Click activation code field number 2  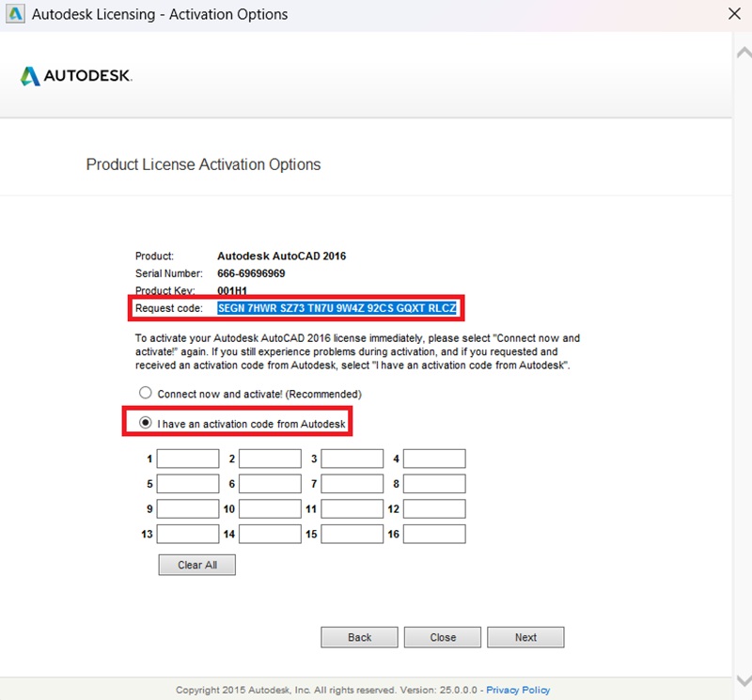[x=270, y=459]
